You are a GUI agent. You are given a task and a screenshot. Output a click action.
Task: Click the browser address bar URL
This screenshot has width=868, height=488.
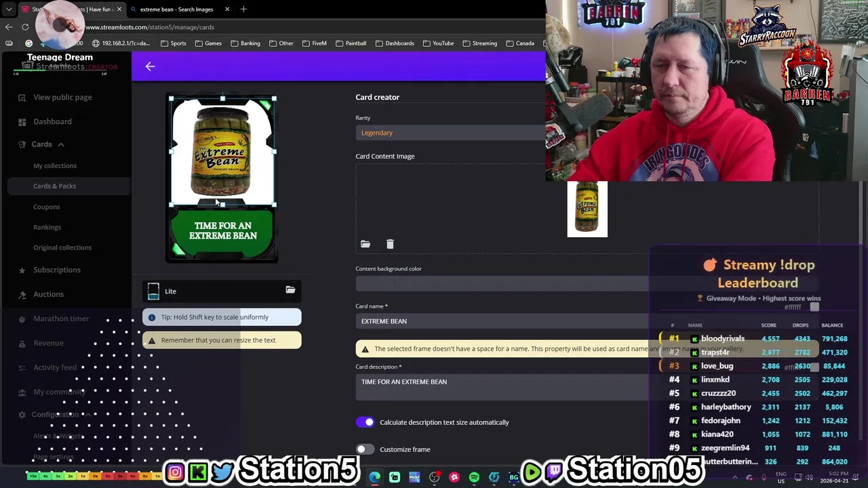150,27
